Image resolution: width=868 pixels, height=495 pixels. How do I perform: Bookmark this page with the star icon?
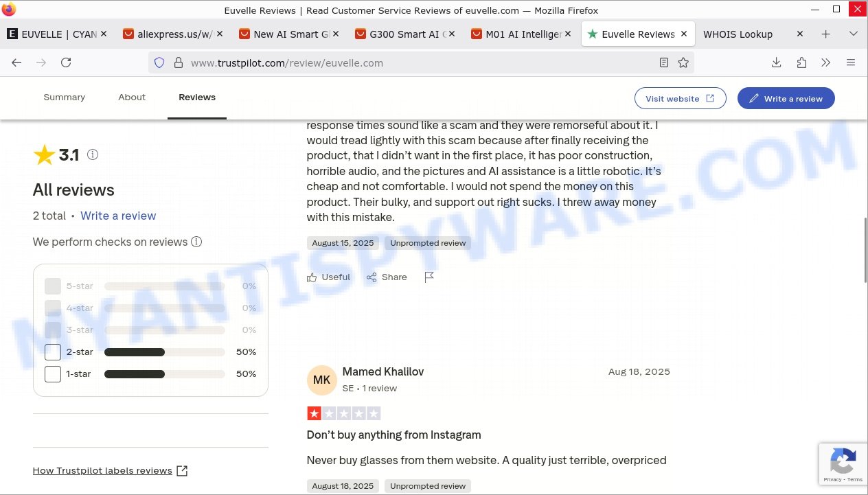[683, 62]
